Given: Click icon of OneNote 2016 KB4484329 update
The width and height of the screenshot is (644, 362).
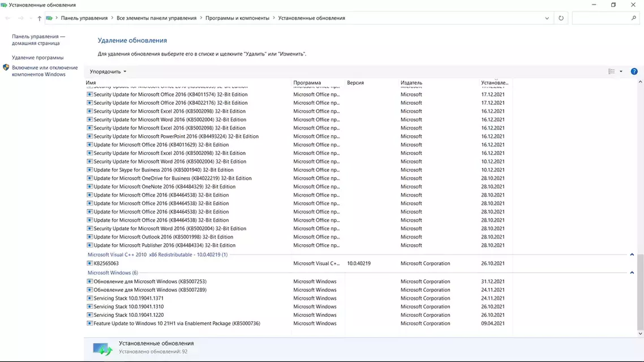Looking at the screenshot, I should (x=89, y=187).
